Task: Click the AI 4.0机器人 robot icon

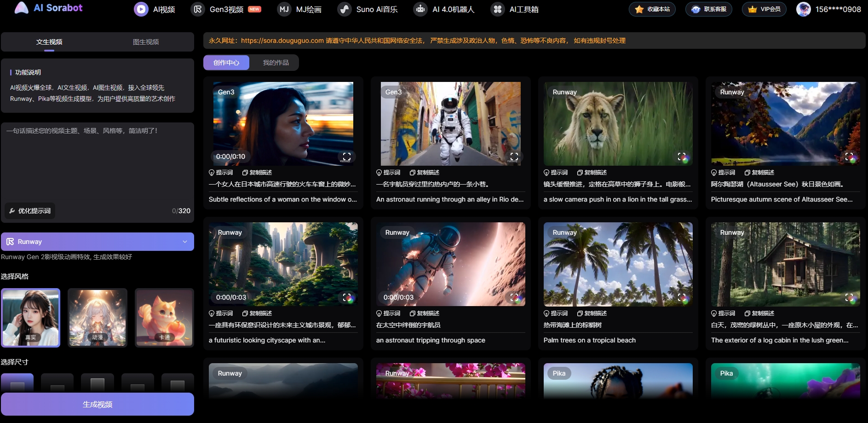Action: pos(420,9)
